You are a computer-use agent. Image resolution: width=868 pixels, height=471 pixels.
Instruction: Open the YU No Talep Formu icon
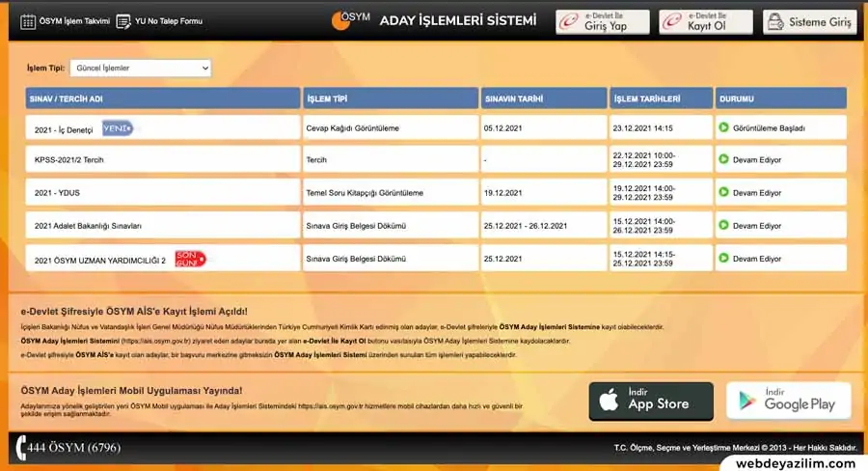tap(123, 21)
